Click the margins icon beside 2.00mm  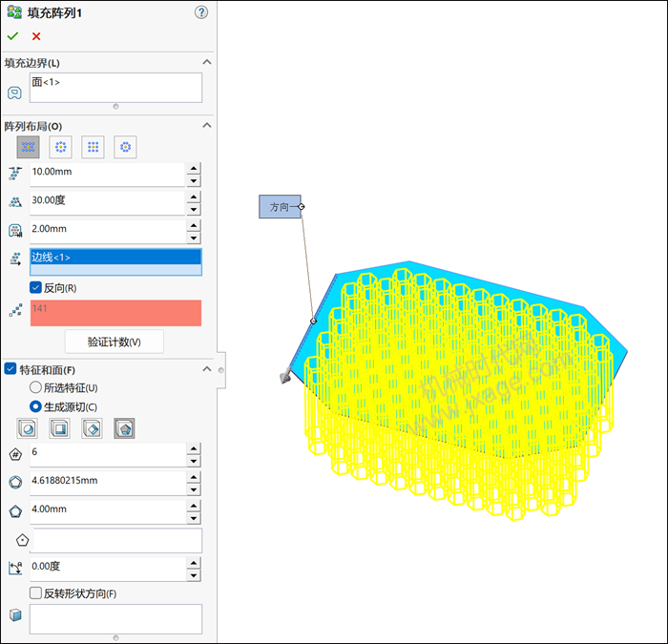pos(15,231)
